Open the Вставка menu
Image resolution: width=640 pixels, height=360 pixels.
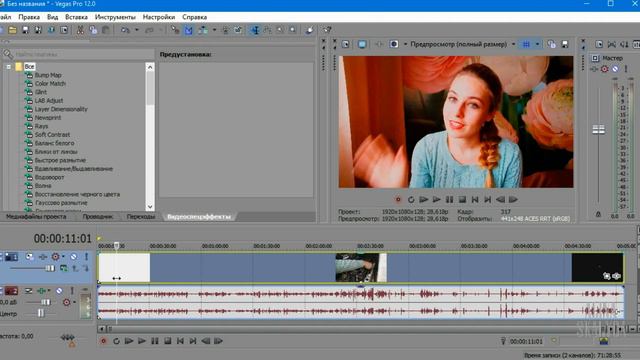tap(76, 17)
